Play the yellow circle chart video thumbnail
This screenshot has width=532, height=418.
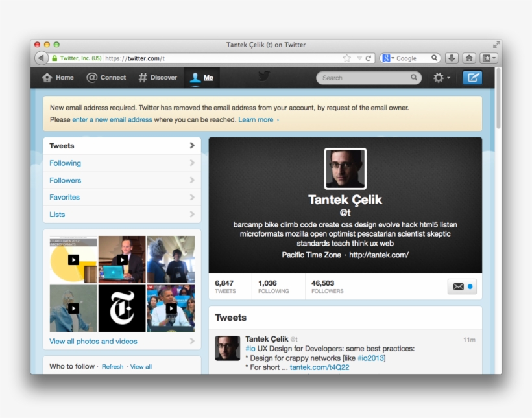tap(73, 260)
